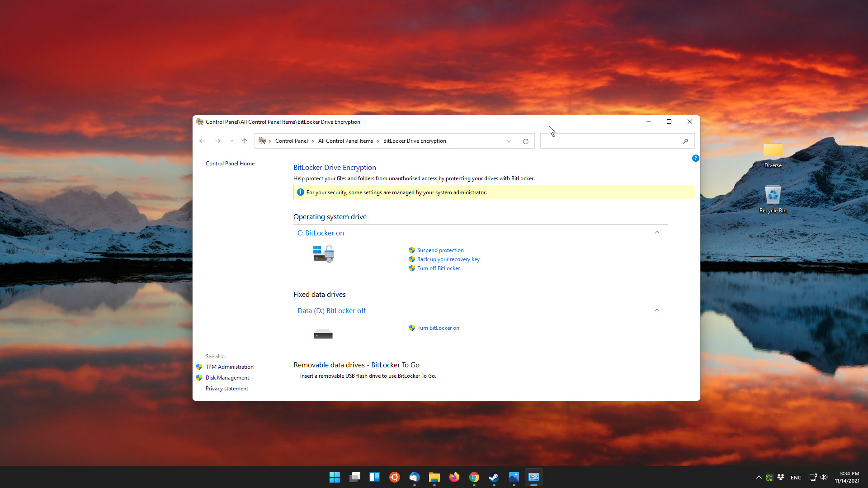868x488 pixels.
Task: Click ENG language indicator
Action: pyautogui.click(x=796, y=478)
